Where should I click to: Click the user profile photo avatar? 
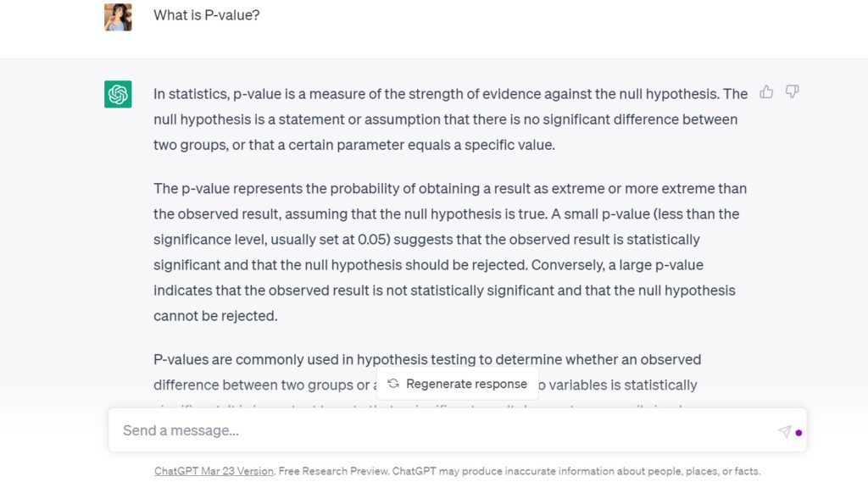click(118, 17)
